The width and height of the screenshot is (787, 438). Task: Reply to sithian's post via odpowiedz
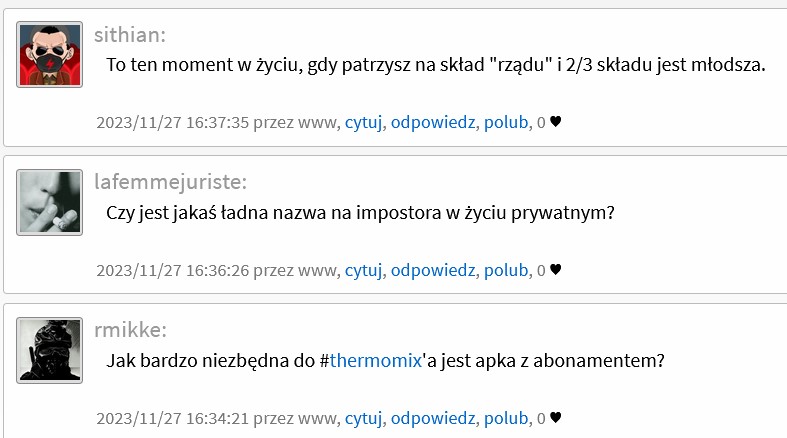(x=433, y=122)
